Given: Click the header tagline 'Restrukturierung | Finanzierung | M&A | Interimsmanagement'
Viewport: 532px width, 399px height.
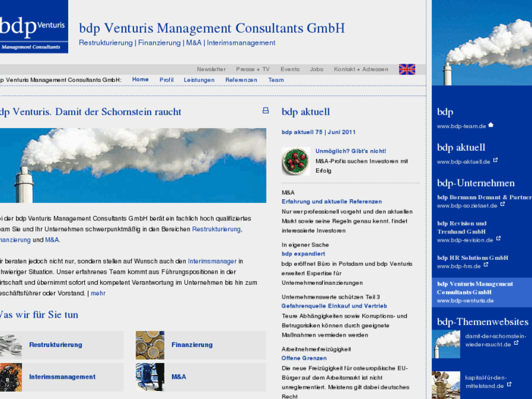Looking at the screenshot, I should 177,42.
